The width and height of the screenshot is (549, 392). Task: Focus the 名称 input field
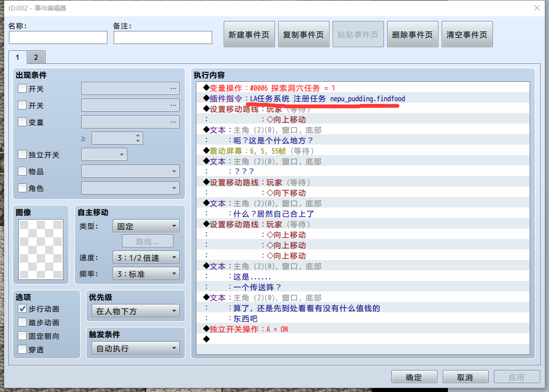(x=58, y=38)
